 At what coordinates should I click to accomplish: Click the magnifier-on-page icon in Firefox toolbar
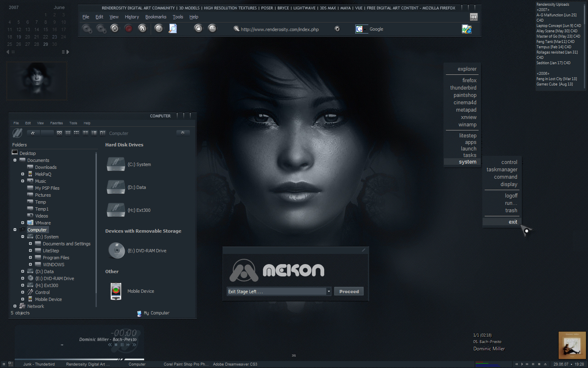tap(173, 28)
